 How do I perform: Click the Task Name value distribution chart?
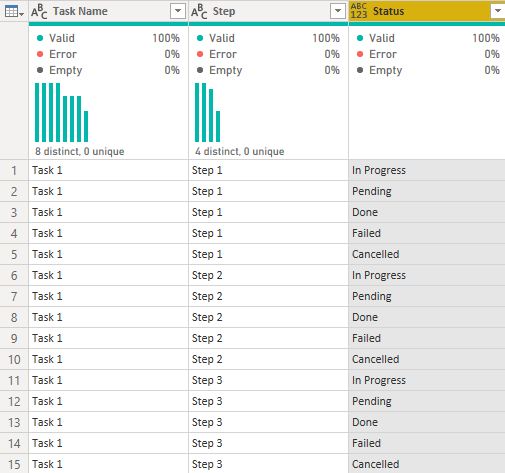point(62,112)
